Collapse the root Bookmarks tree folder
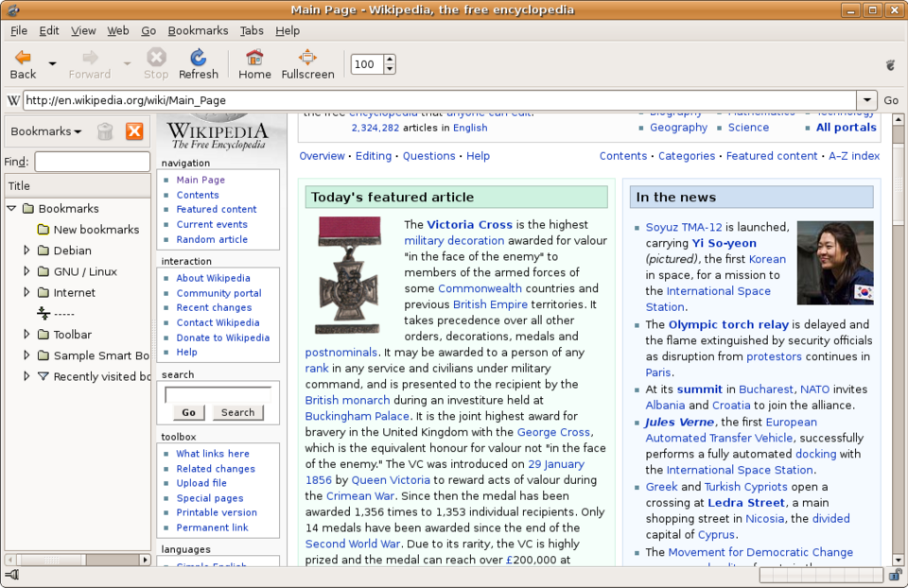 tap(11, 208)
